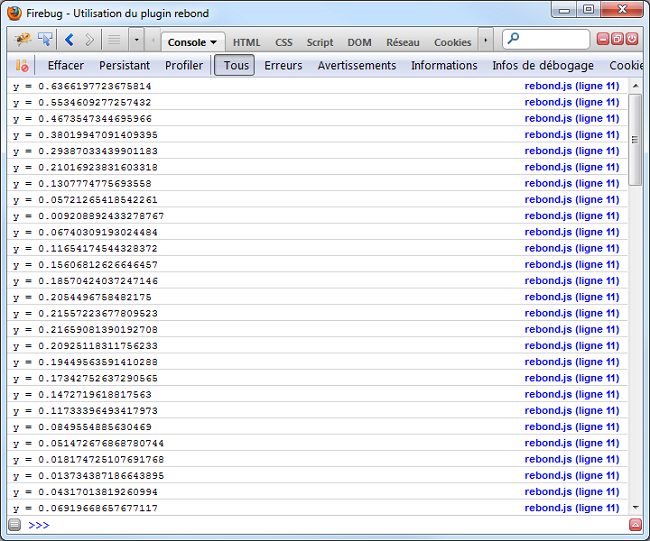Screen dimensions: 650x541
Task: Switch to the HTML tab
Action: [x=246, y=42]
